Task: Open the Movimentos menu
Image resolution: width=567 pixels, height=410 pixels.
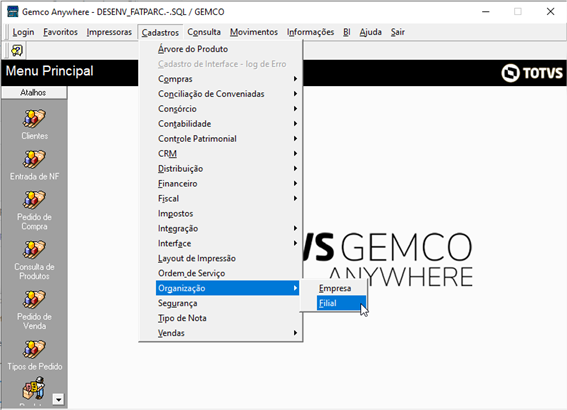Action: tap(254, 32)
